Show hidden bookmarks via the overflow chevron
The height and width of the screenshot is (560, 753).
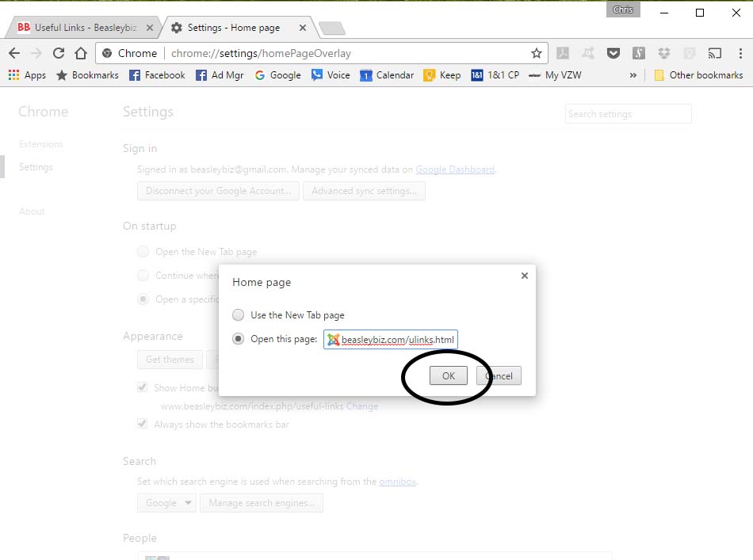tap(633, 75)
